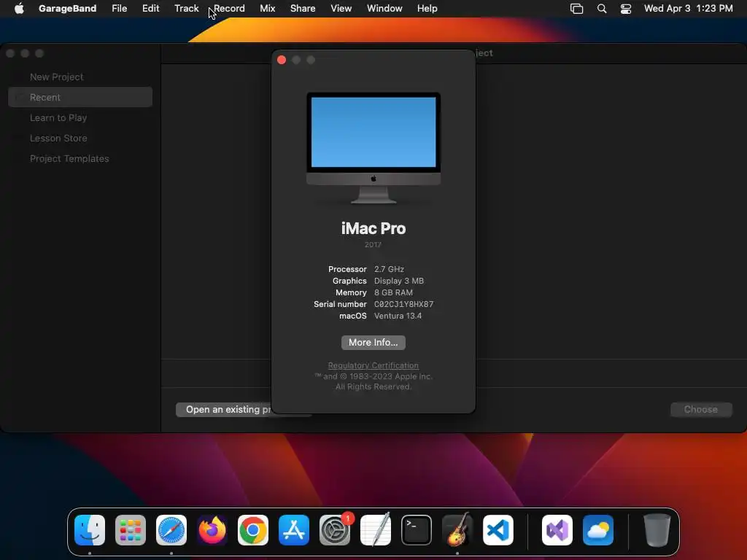Select Recent in GarageBand sidebar
Viewport: 747px width, 560px height.
[80, 97]
